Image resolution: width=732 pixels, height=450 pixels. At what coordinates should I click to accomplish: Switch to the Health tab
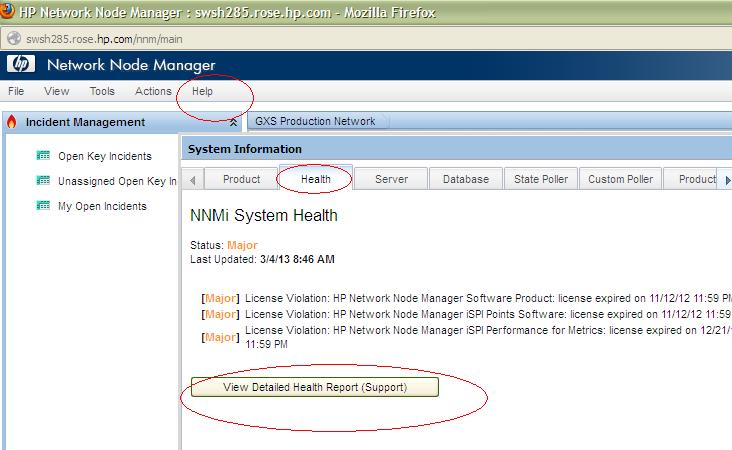click(x=316, y=179)
